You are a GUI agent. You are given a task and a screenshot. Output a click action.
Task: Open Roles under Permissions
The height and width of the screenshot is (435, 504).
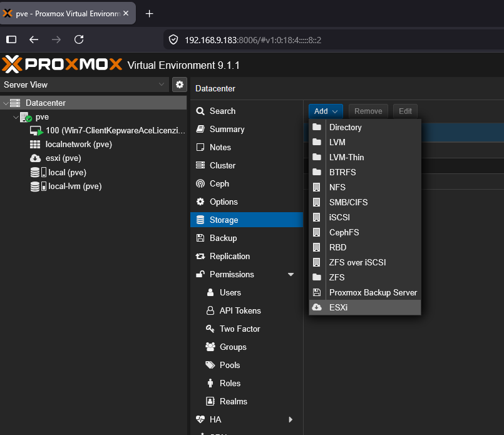click(247, 383)
